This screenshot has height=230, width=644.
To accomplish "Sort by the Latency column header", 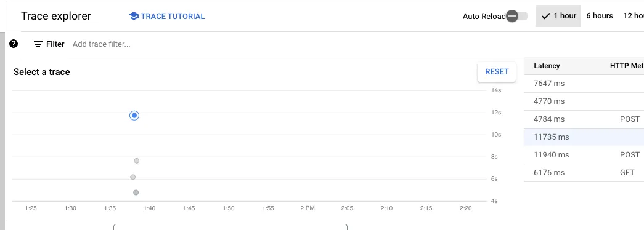I will click(x=547, y=66).
